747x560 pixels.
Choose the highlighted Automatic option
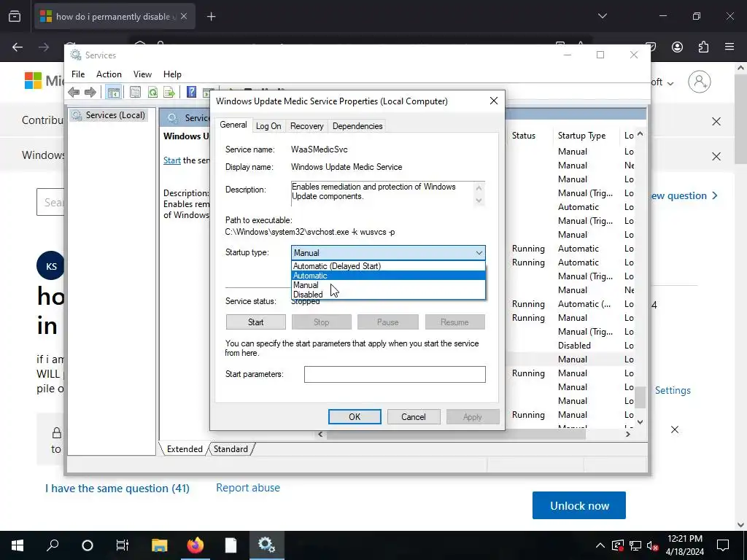(388, 276)
